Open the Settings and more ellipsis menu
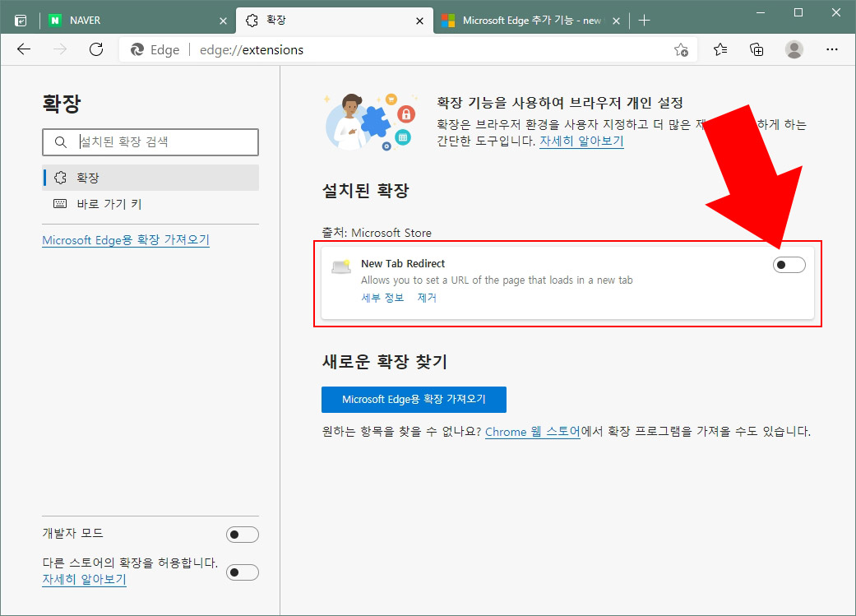Viewport: 856px width, 616px height. coord(832,49)
